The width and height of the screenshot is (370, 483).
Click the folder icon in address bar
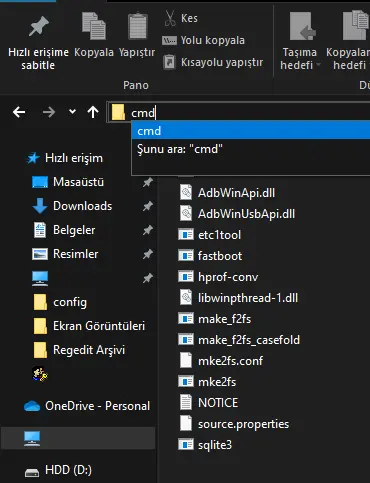[118, 112]
